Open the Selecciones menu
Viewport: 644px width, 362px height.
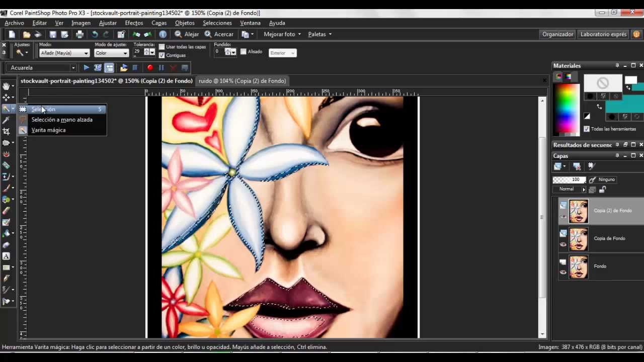coord(217,23)
